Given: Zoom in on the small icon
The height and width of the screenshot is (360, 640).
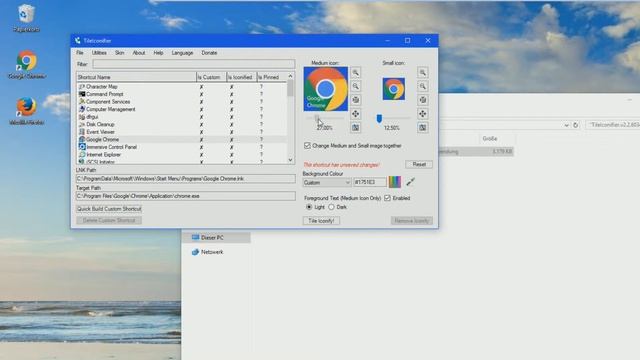Looking at the screenshot, I should coord(423,73).
